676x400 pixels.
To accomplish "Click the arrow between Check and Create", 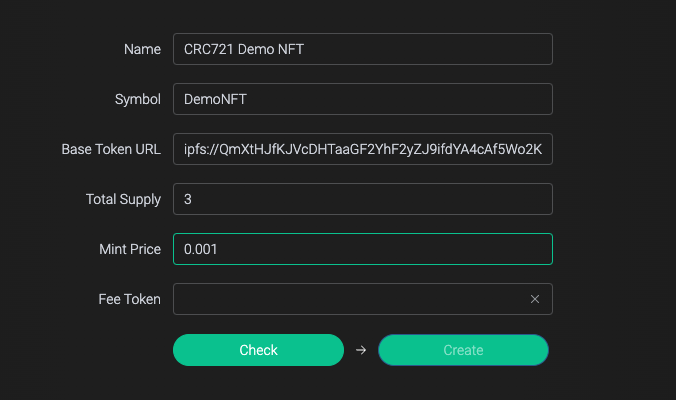I will click(361, 350).
